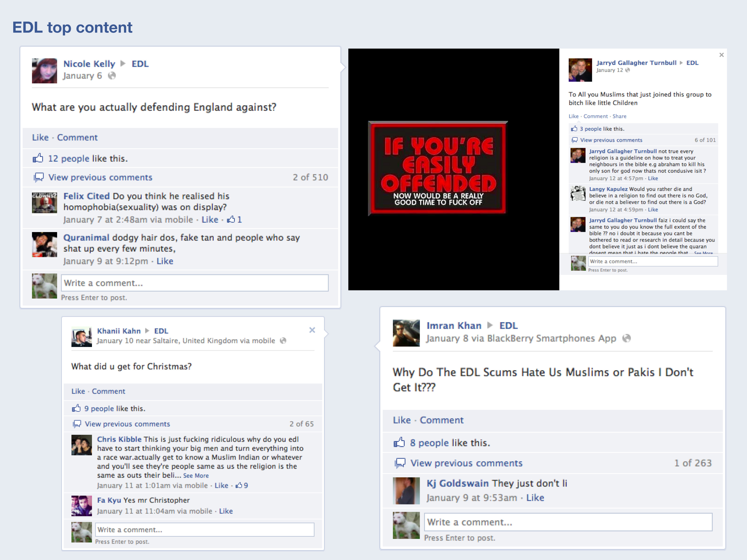View previous comments on the 1 of 263 thread
Viewport: 747px width, 560px height.
click(466, 463)
